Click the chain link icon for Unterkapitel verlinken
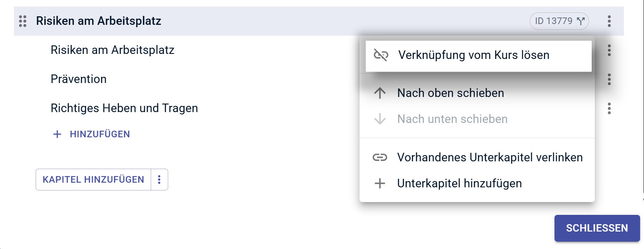 [x=381, y=157]
